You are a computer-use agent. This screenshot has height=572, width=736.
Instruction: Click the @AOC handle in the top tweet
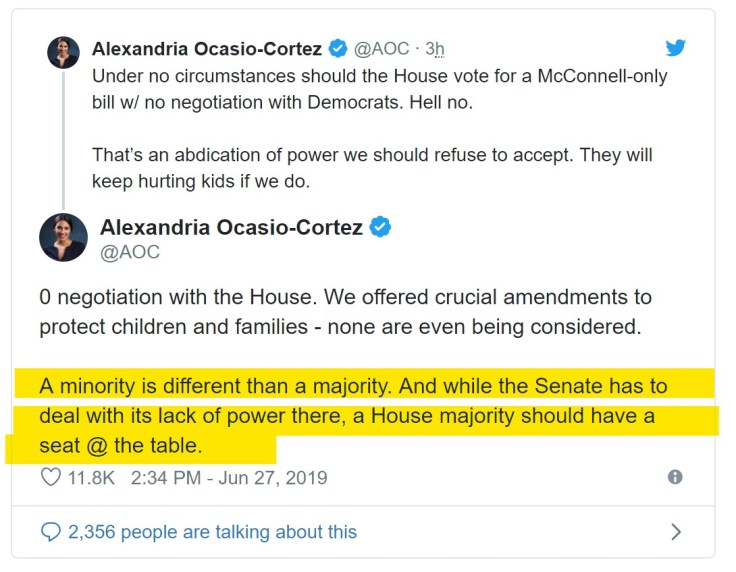tap(381, 49)
